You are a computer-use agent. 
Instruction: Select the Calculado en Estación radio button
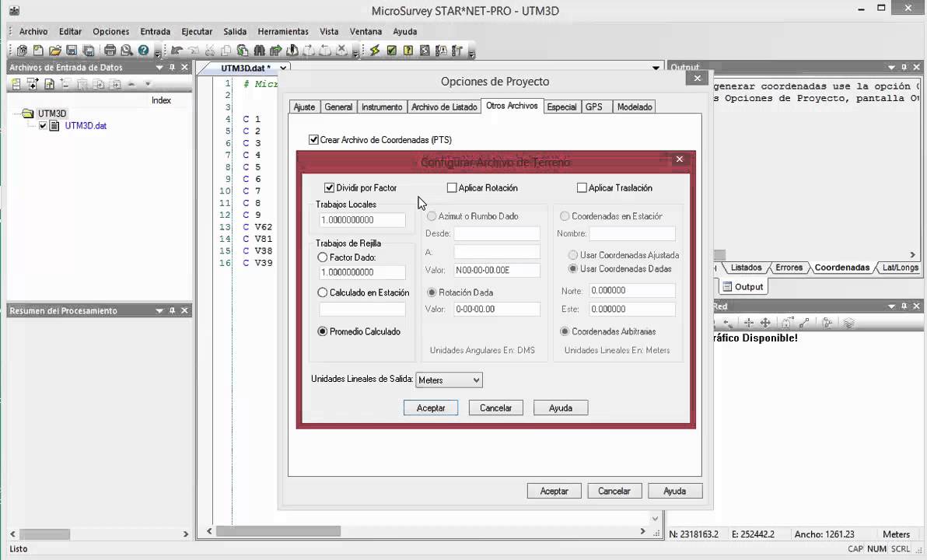click(x=322, y=292)
